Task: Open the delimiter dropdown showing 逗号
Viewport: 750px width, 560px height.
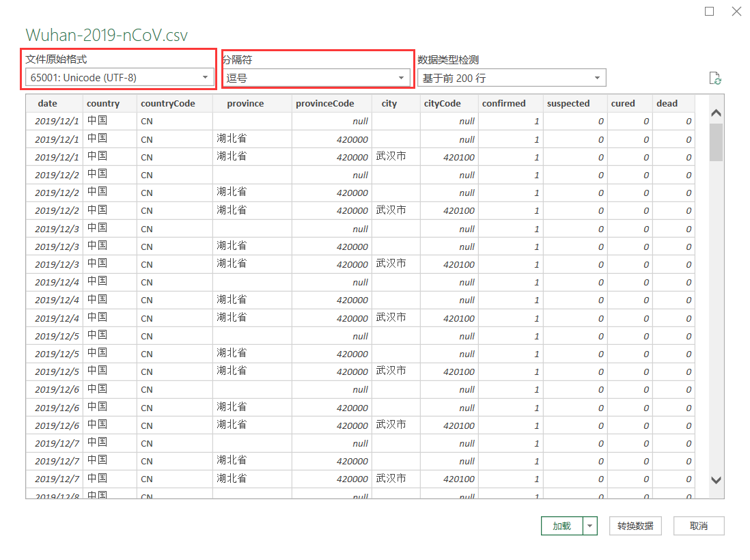Action: click(x=316, y=78)
